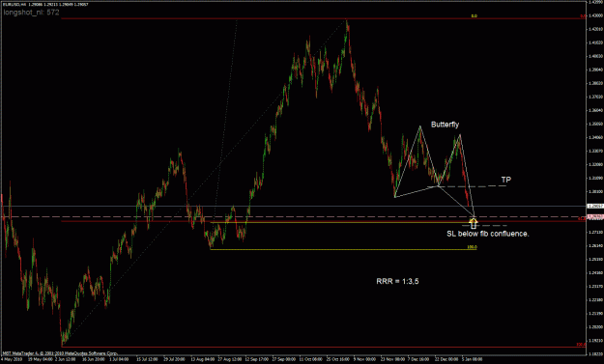Click the MetaTrader 4 MetaQuotes copyright text
The height and width of the screenshot is (364, 604).
tap(60, 353)
